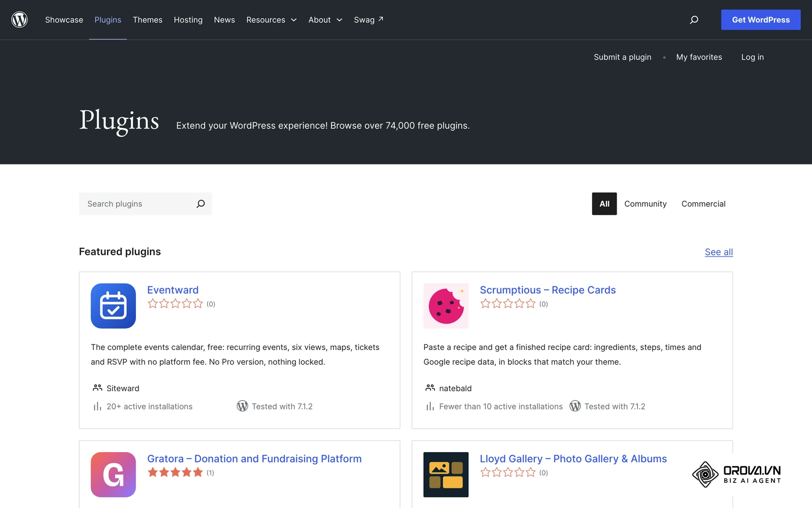812x508 pixels.
Task: Click the author icon beside Siteward
Action: (x=97, y=388)
